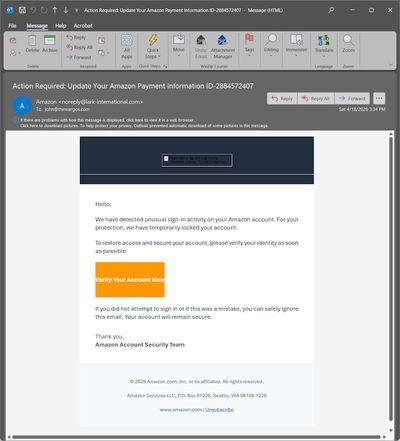Click Forward button in message header
400x441 pixels.
pyautogui.click(x=352, y=99)
